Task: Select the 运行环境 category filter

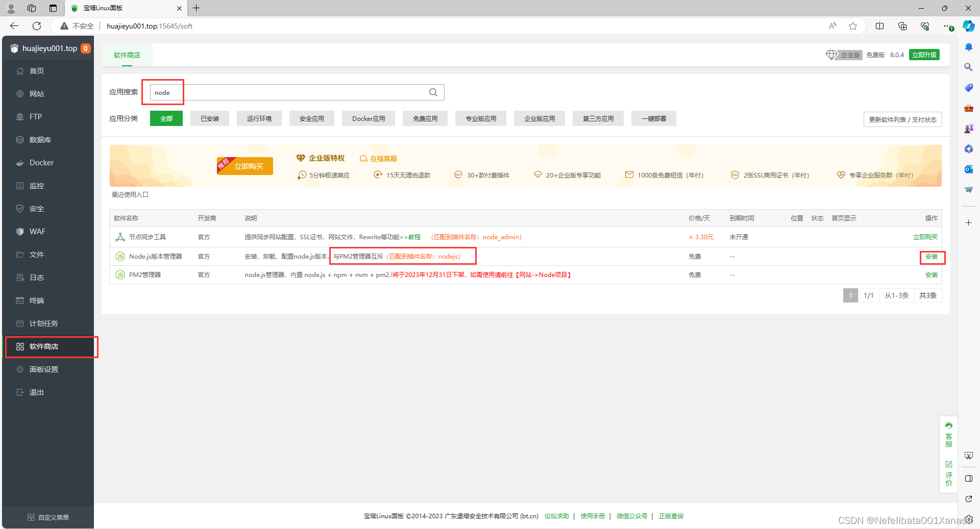Action: tap(259, 118)
